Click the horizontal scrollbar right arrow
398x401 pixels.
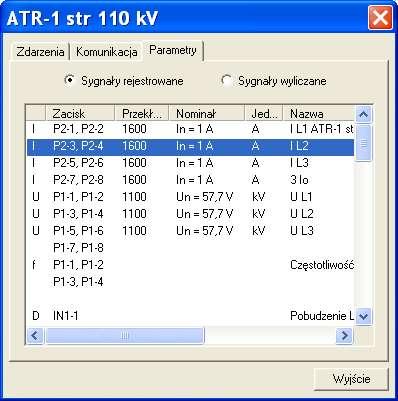pos(345,335)
